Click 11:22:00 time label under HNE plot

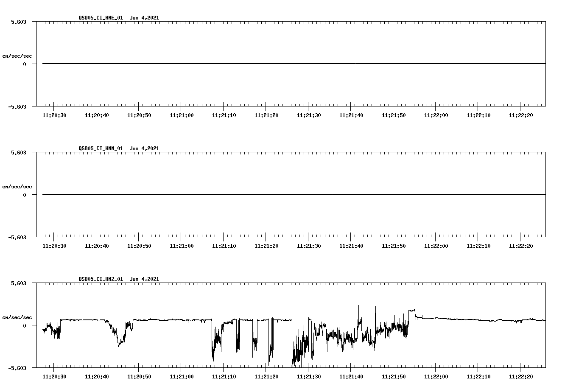[x=436, y=115]
